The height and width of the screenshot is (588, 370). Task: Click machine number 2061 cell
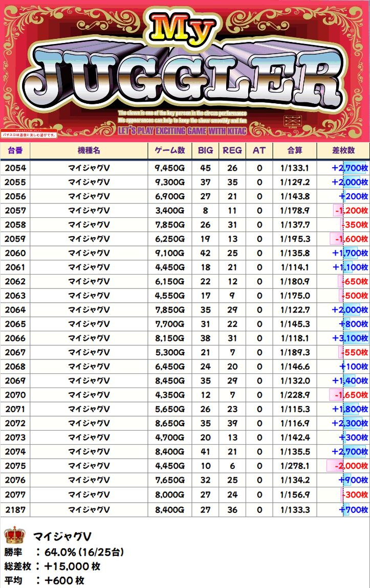coord(15,267)
